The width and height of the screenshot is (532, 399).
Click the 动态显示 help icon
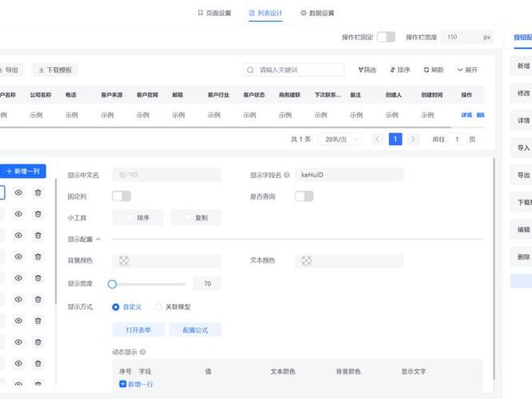[143, 352]
